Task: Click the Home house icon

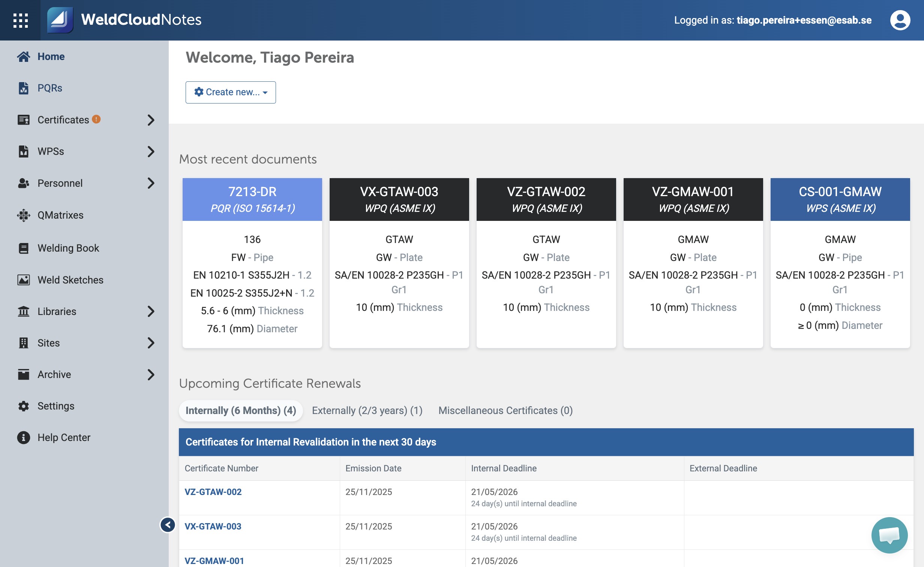Action: point(24,57)
